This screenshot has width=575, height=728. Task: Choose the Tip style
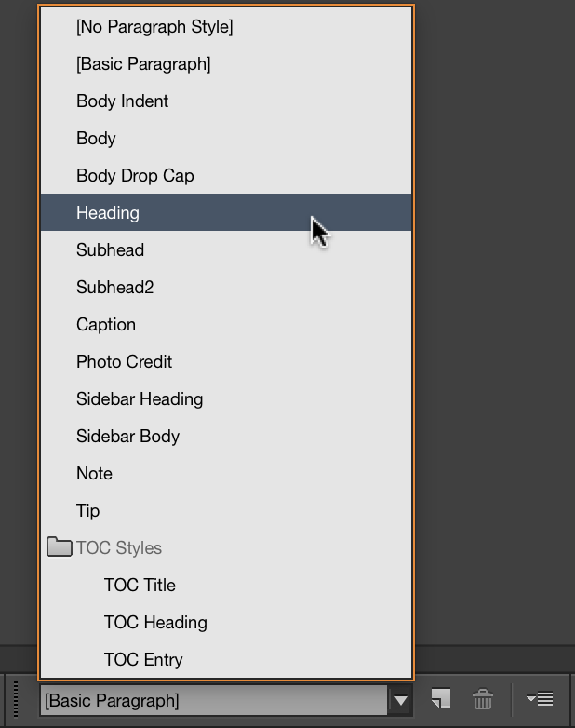[87, 511]
